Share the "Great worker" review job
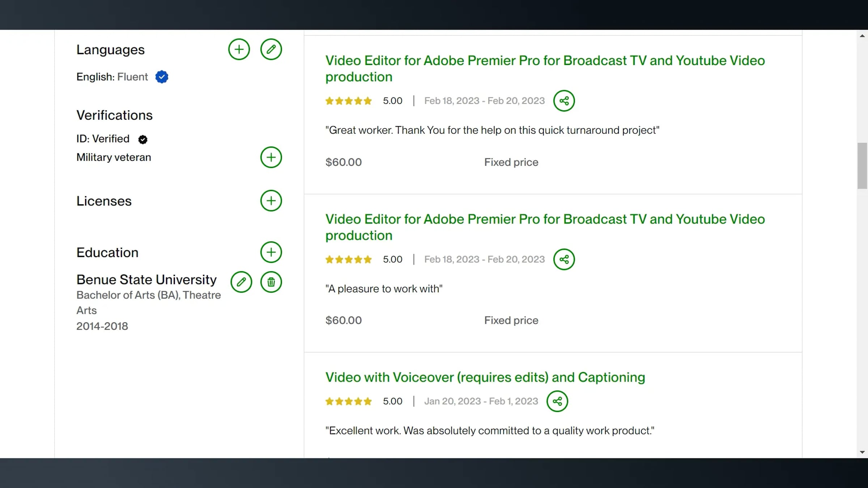Viewport: 868px width, 488px height. [564, 101]
